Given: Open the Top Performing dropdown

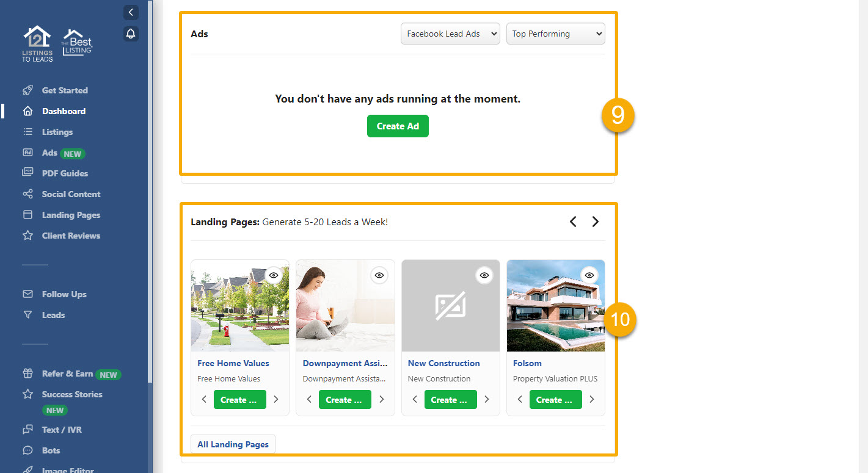Looking at the screenshot, I should [x=555, y=34].
